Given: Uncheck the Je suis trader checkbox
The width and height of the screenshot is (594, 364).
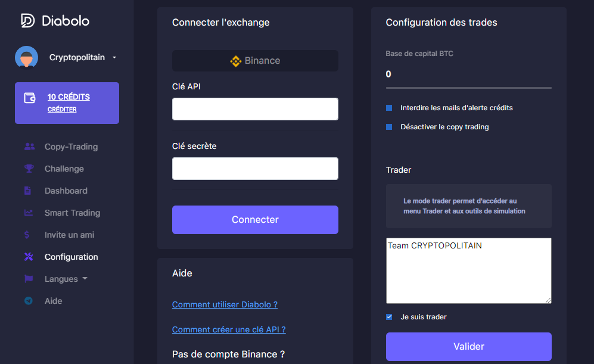Looking at the screenshot, I should tap(389, 317).
